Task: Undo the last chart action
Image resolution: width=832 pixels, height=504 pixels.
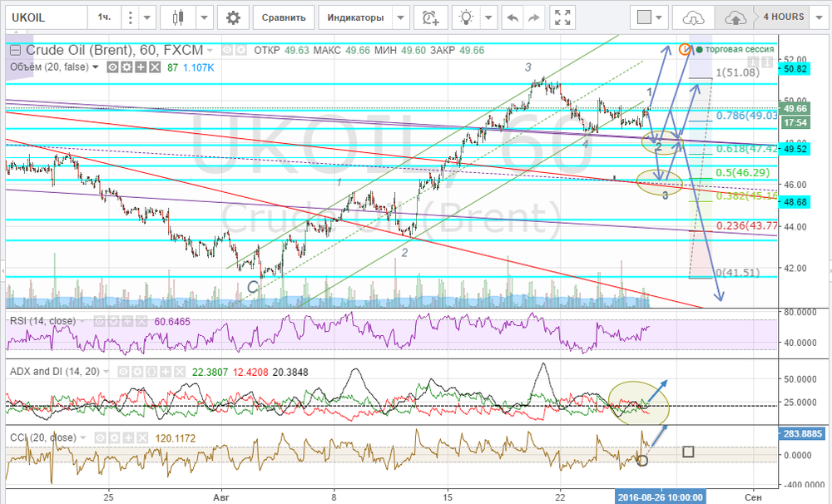Action: point(513,17)
